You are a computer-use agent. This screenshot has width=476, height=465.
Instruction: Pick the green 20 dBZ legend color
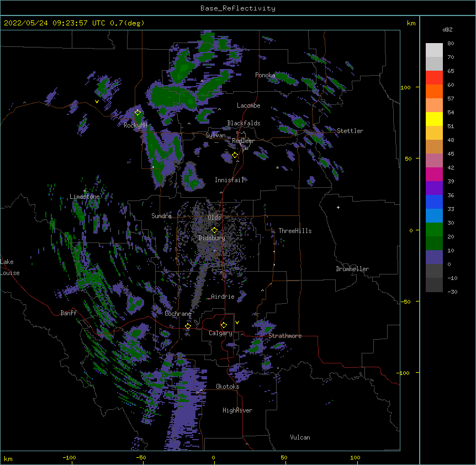pos(434,230)
